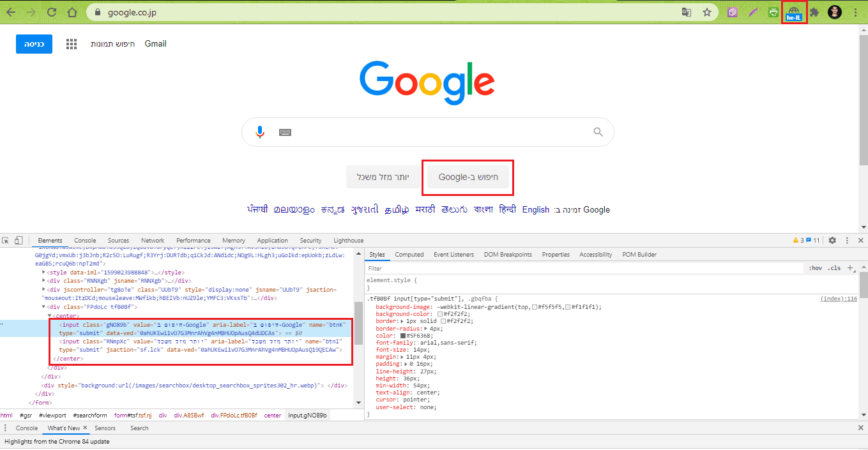
Task: Switch to the Network tab in DevTools
Action: (153, 240)
